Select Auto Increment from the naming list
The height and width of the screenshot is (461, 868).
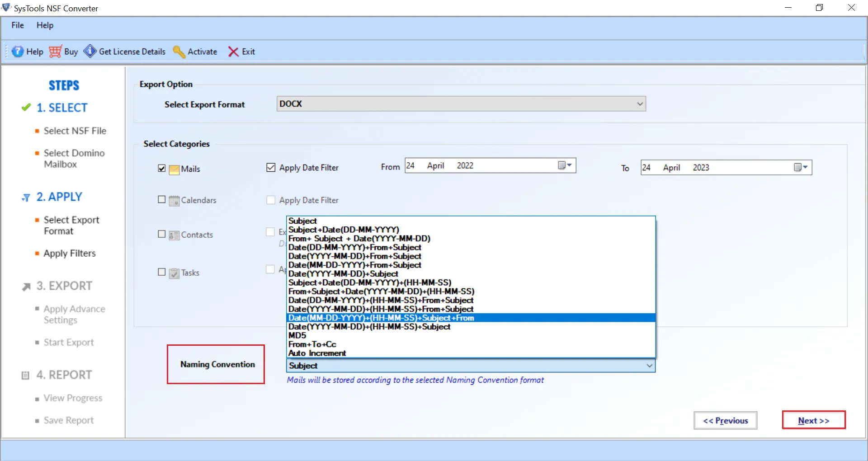317,353
